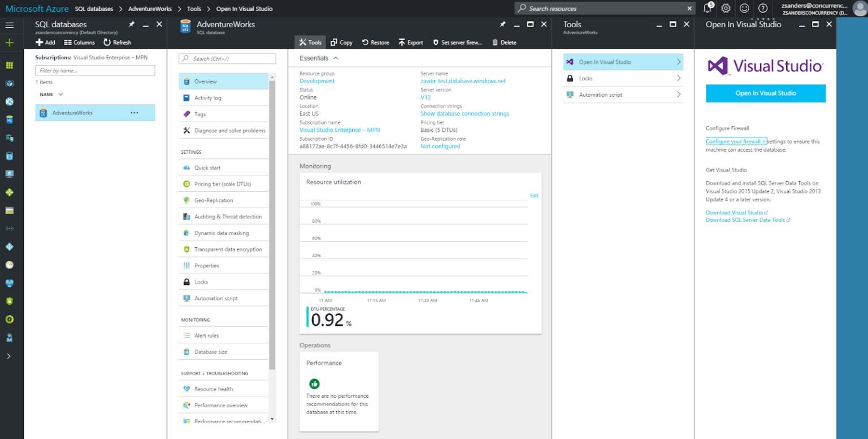Click Show database connection strings
Screen dimensions: 868x439
click(465, 114)
